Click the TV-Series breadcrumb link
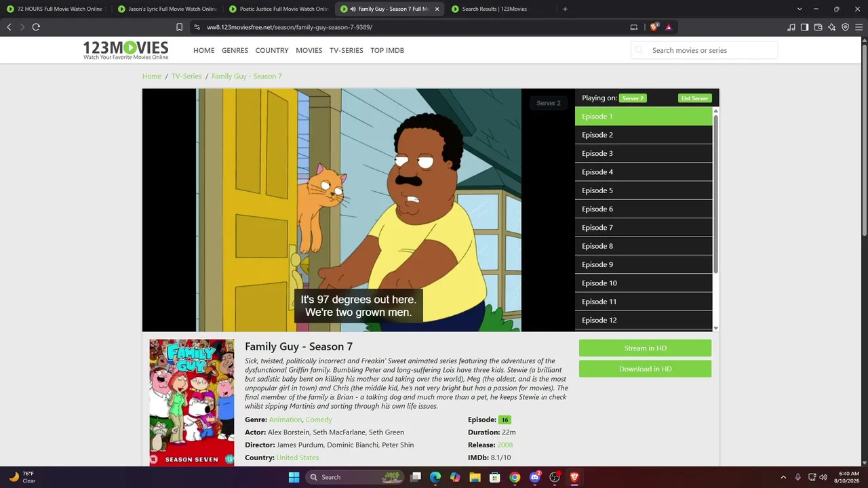Viewport: 868px width, 488px height. coord(186,76)
